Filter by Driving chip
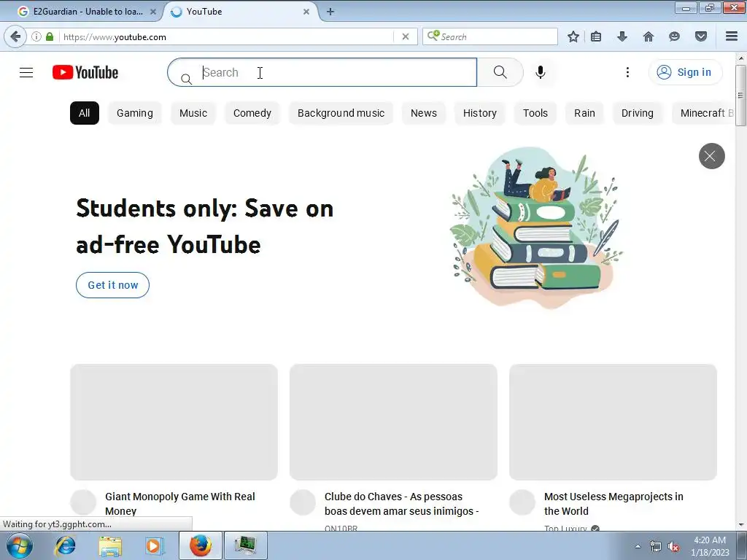Screen dimensions: 747x560 pos(637,113)
